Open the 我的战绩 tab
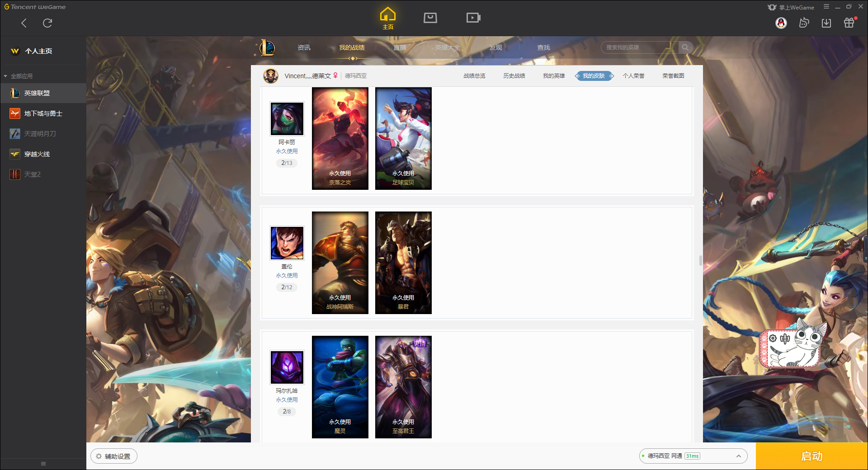868x470 pixels. (x=352, y=47)
